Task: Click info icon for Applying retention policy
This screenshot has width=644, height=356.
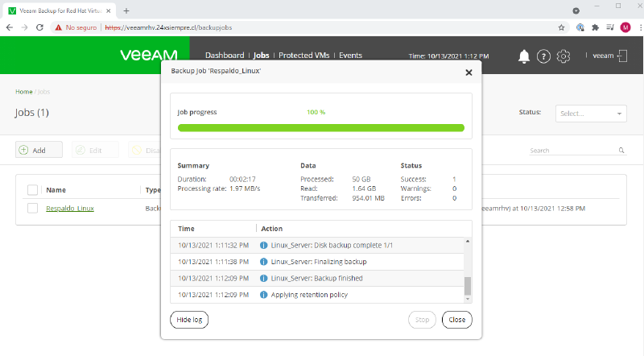Action: (x=264, y=295)
